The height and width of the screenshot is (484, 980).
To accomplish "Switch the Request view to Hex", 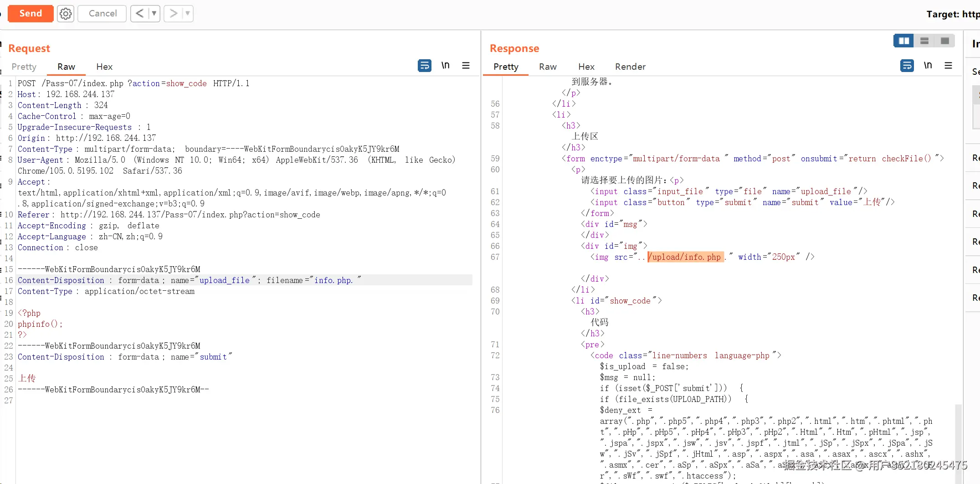I will (x=104, y=67).
